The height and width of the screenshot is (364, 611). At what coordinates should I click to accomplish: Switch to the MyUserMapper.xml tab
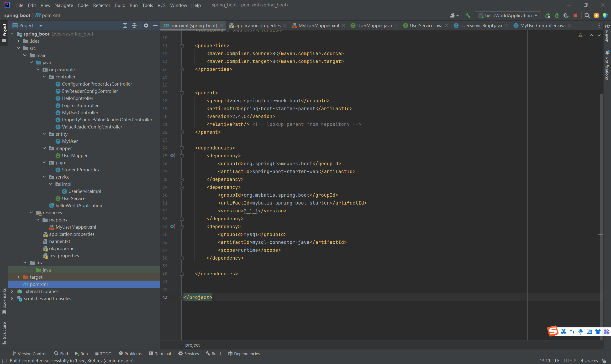[x=318, y=26]
